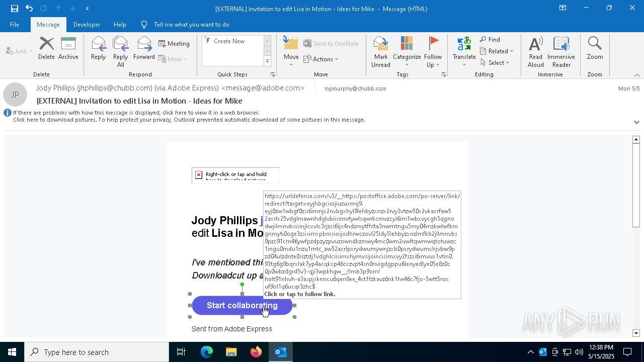644x362 pixels.
Task: Click Find in the Editing group
Action: (x=490, y=40)
